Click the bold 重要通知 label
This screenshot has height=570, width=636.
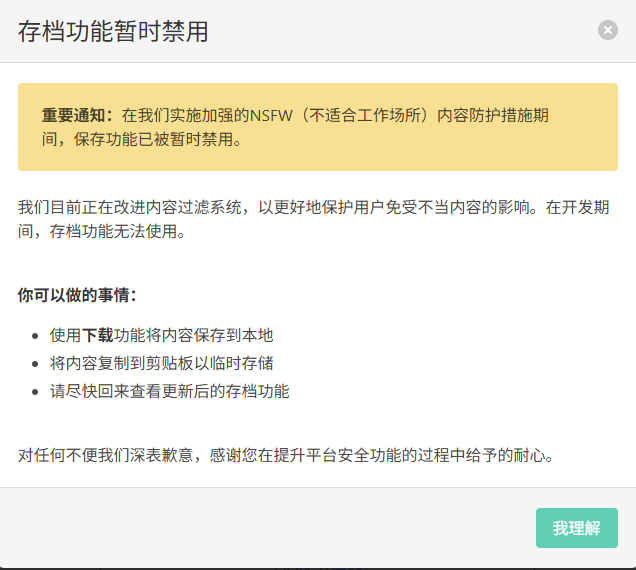coord(78,116)
